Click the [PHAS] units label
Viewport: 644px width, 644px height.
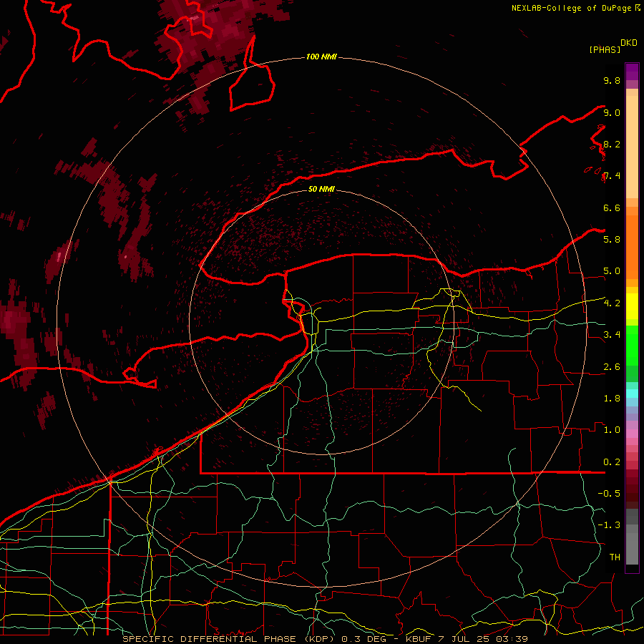[x=605, y=49]
